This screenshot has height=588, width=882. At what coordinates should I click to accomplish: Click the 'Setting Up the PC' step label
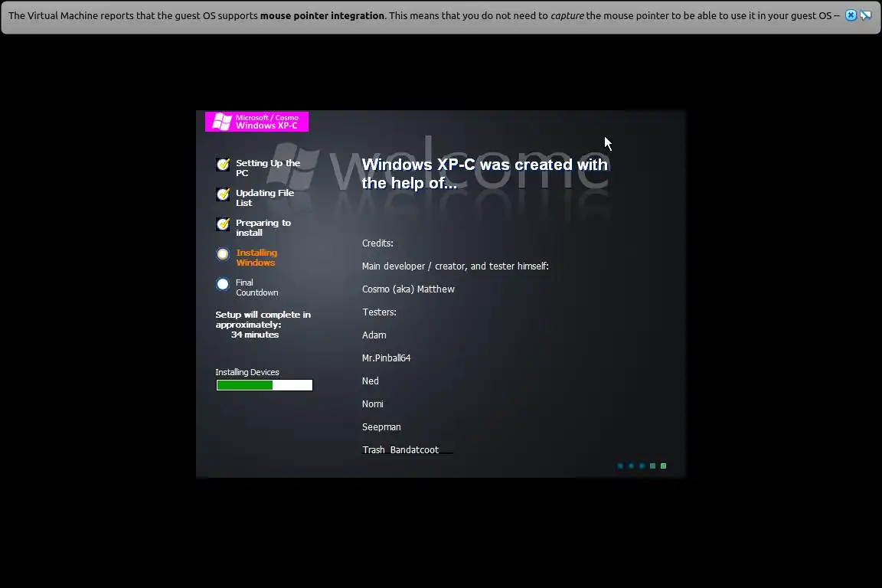click(268, 168)
